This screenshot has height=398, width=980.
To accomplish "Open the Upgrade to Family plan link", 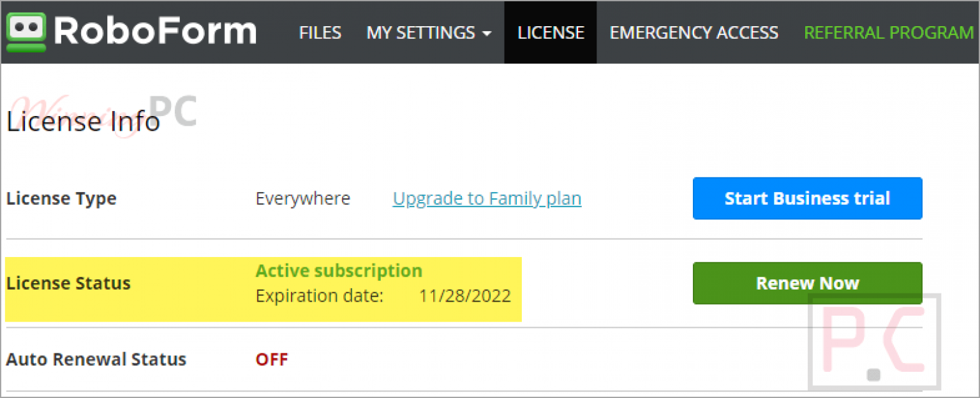I will tap(486, 198).
